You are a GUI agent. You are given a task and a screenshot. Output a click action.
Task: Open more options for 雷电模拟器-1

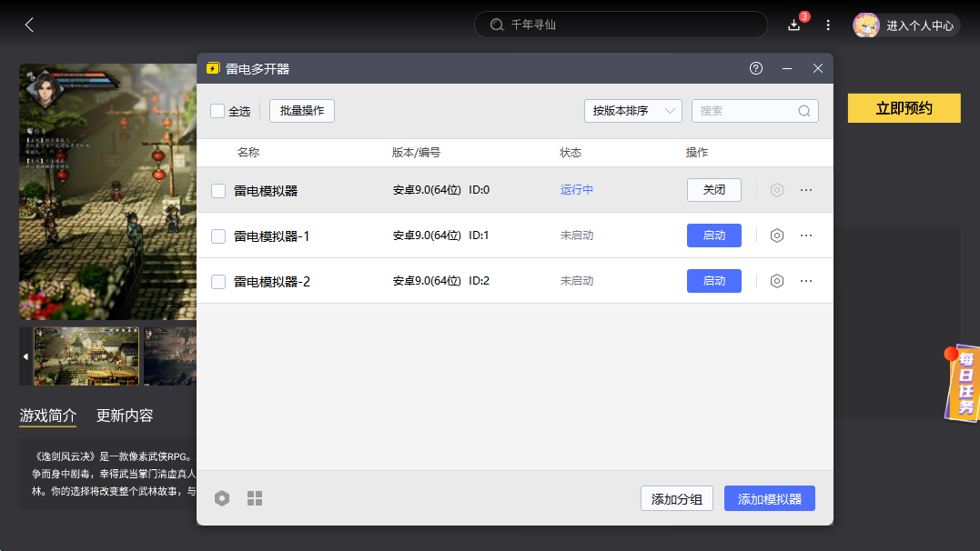point(806,235)
